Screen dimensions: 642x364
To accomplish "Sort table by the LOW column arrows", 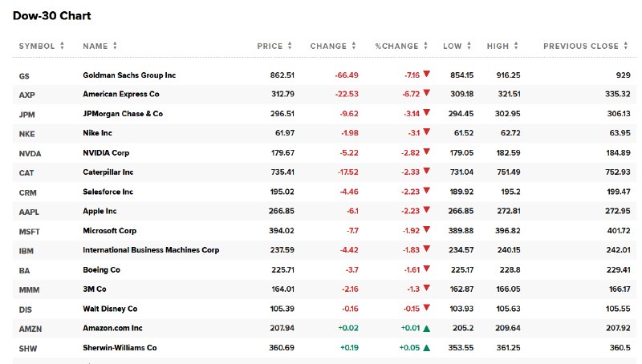I will 469,46.
